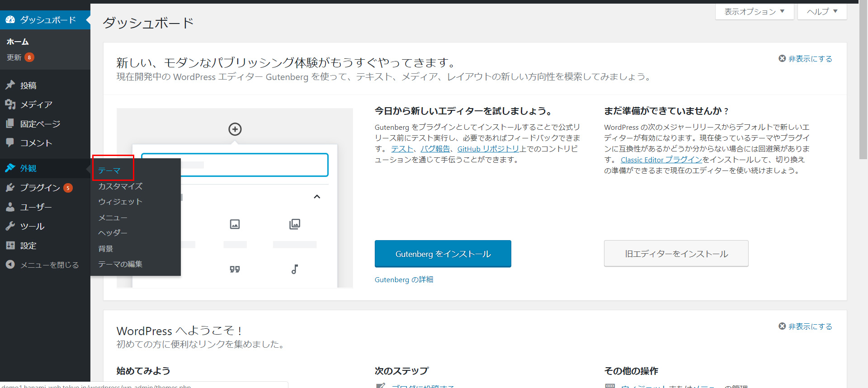Open the 投稿 posts menu
The width and height of the screenshot is (868, 388).
point(28,85)
